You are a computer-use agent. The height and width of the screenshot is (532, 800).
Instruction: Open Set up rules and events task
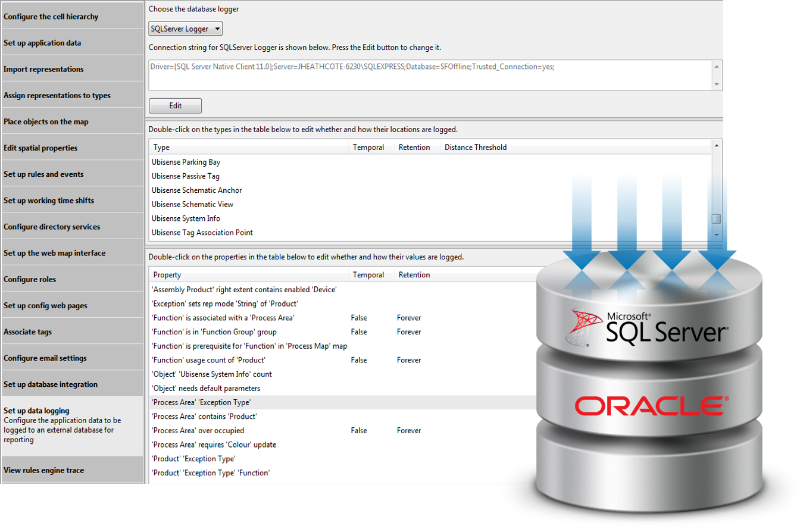72,174
